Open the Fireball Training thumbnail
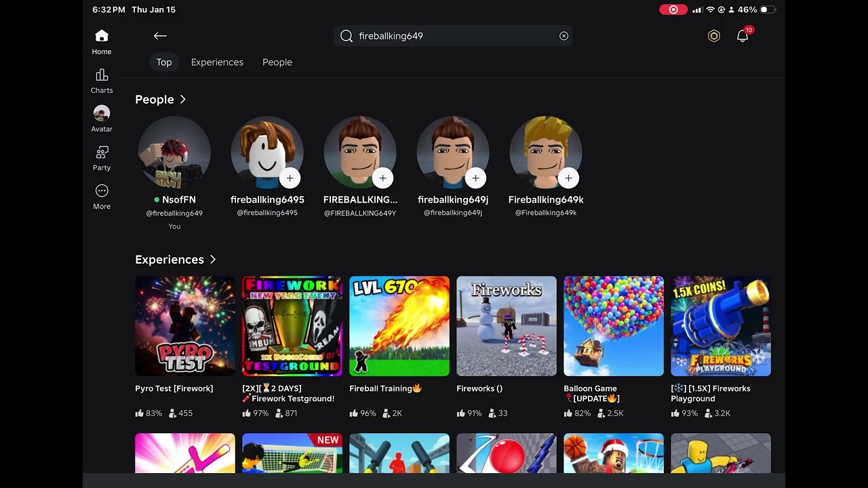This screenshot has width=868, height=488. pos(399,326)
